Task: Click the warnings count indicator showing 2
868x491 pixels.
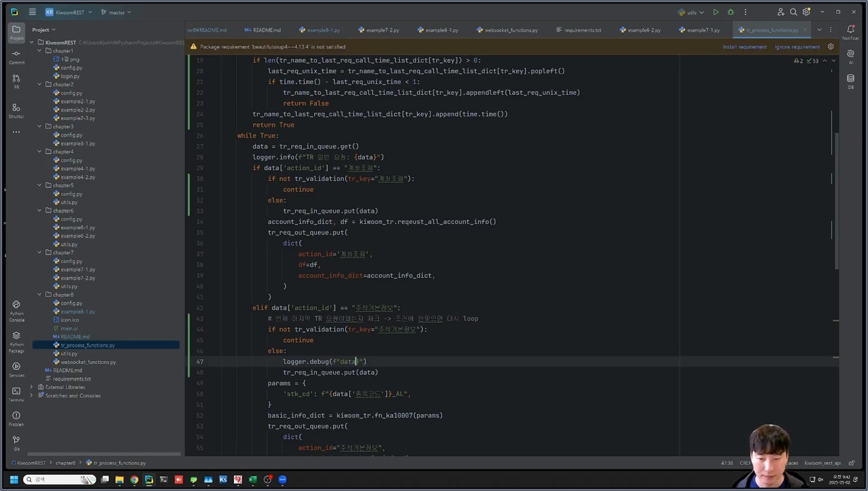Action: tap(798, 61)
